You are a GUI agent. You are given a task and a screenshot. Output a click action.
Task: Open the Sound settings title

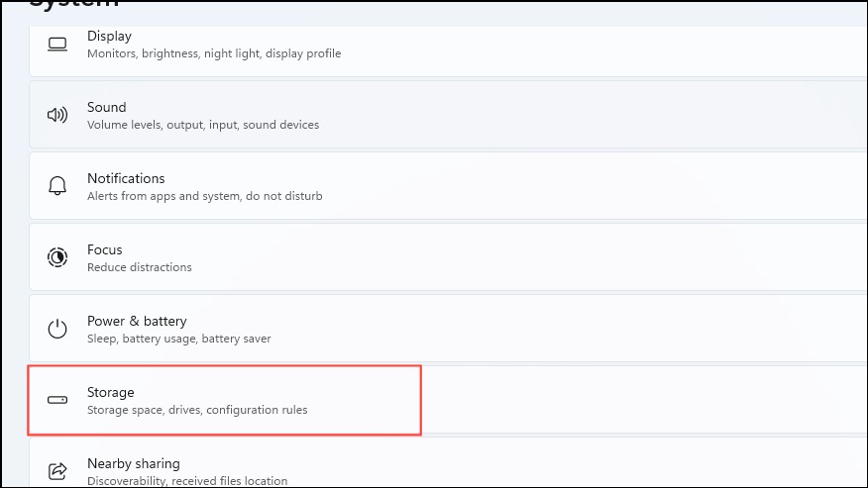107,107
